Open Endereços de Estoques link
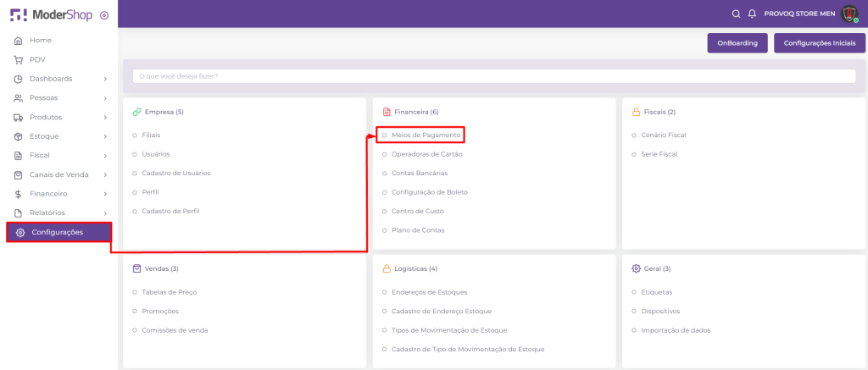The width and height of the screenshot is (868, 370). [x=429, y=292]
